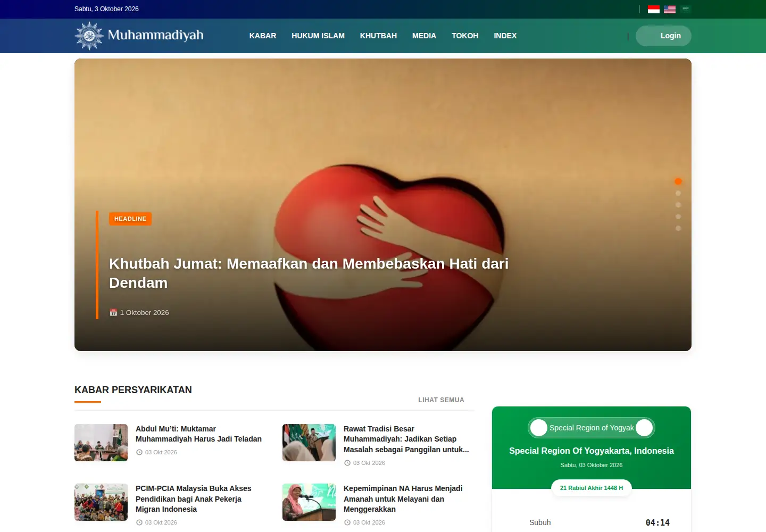Open Rawat Tradisi Besar Muhammadiyah article title
The width and height of the screenshot is (766, 532).
click(406, 439)
